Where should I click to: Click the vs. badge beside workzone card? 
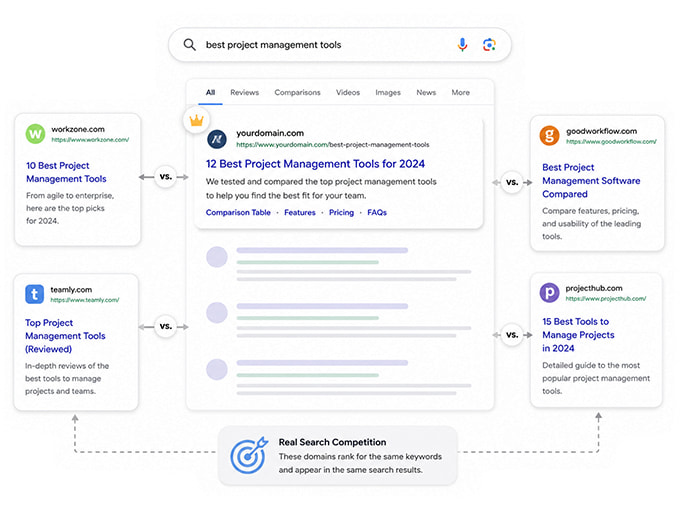pos(166,177)
